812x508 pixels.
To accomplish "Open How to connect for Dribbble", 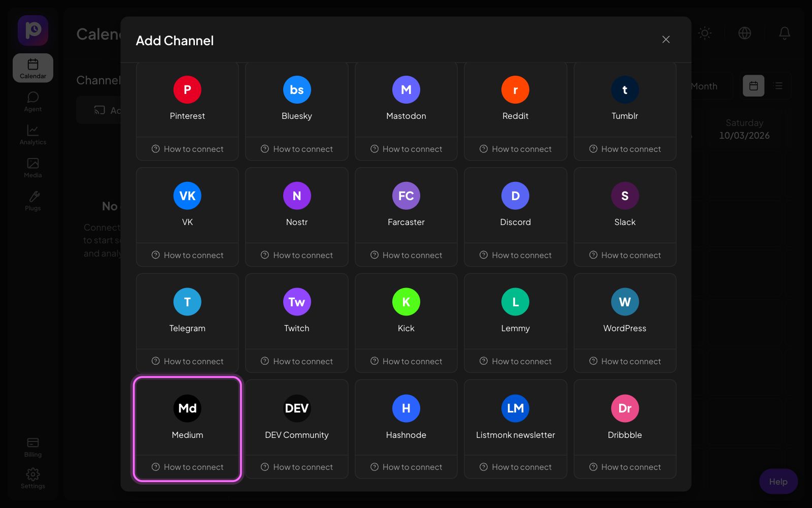I will pyautogui.click(x=625, y=467).
